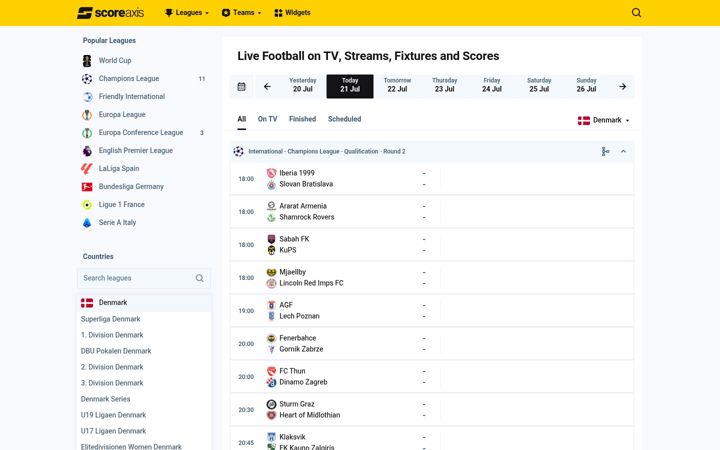Click the Search leagues input field
720x450 pixels.
[x=144, y=278]
